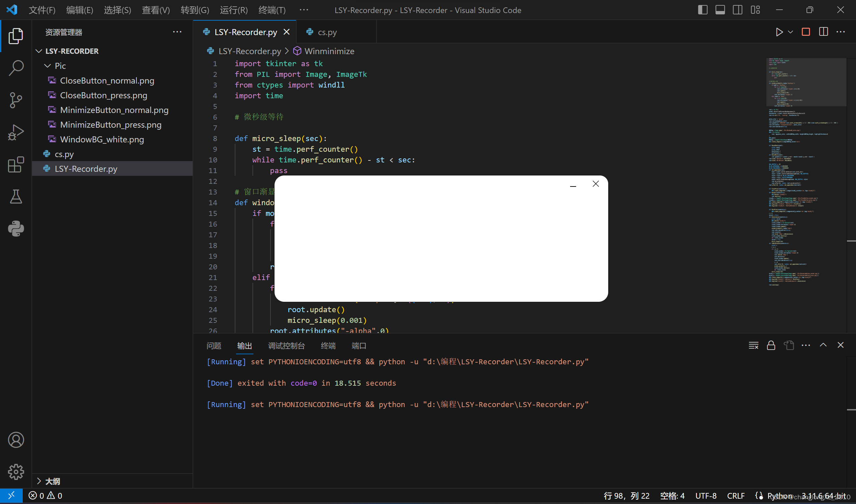The image size is (856, 504).
Task: Open the Testing flask view
Action: 16,197
